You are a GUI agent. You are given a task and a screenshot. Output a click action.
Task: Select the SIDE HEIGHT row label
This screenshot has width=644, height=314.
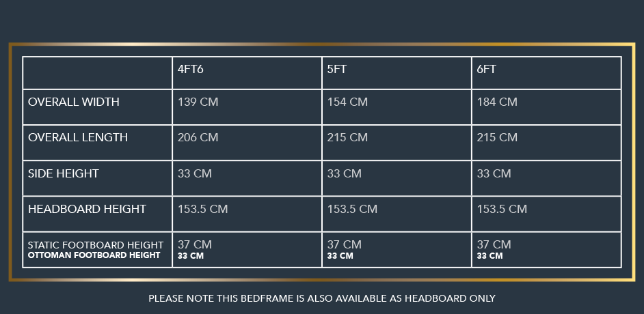pyautogui.click(x=64, y=174)
